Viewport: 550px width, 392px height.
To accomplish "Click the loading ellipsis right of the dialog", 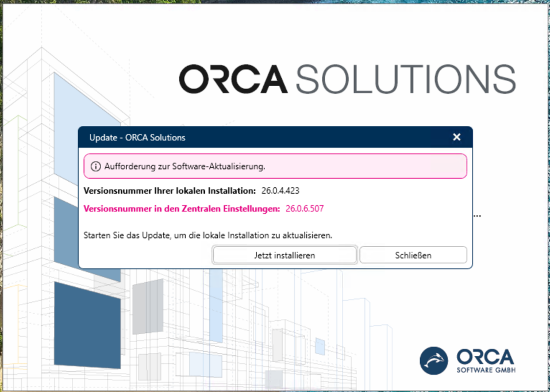I will pos(477,216).
